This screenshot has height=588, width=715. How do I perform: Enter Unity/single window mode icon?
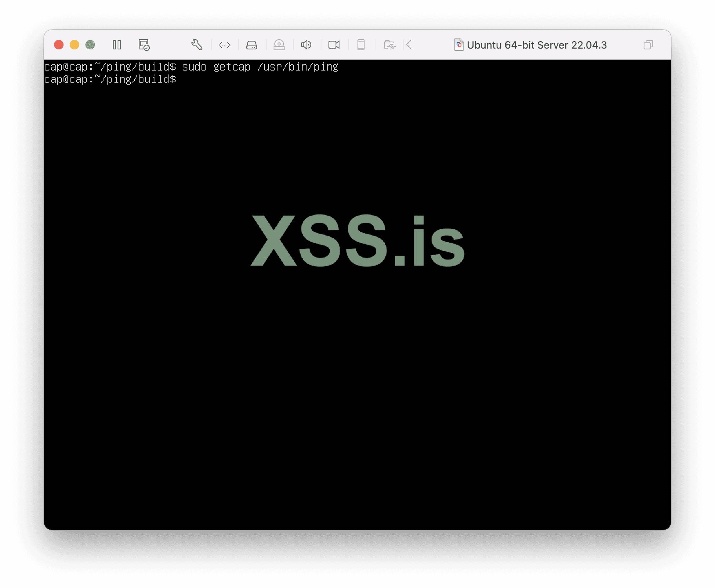pos(648,45)
